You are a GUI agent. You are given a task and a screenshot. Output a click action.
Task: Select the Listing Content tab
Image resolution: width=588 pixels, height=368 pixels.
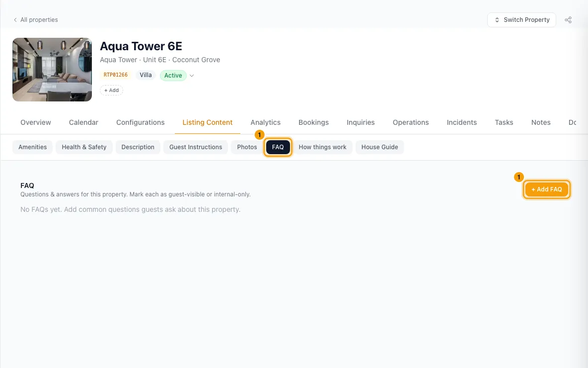coord(208,122)
